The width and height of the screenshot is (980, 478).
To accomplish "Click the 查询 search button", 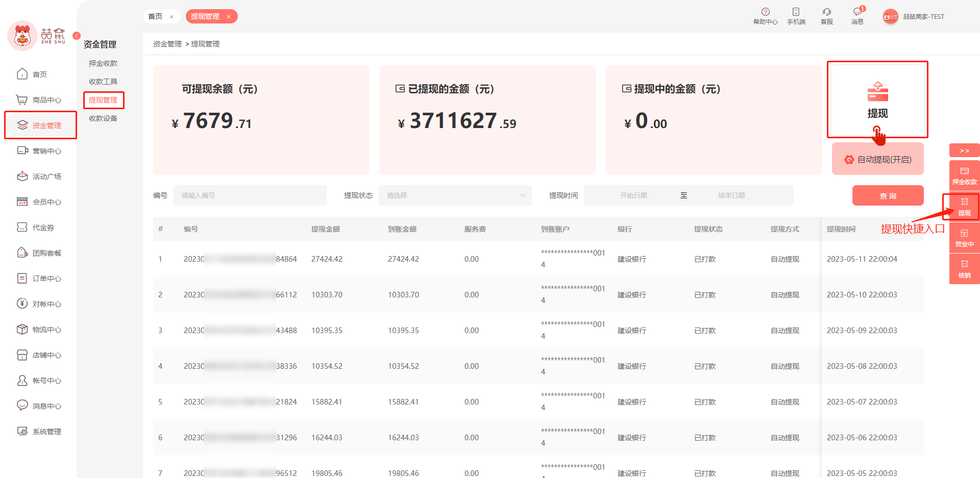I will tap(888, 195).
